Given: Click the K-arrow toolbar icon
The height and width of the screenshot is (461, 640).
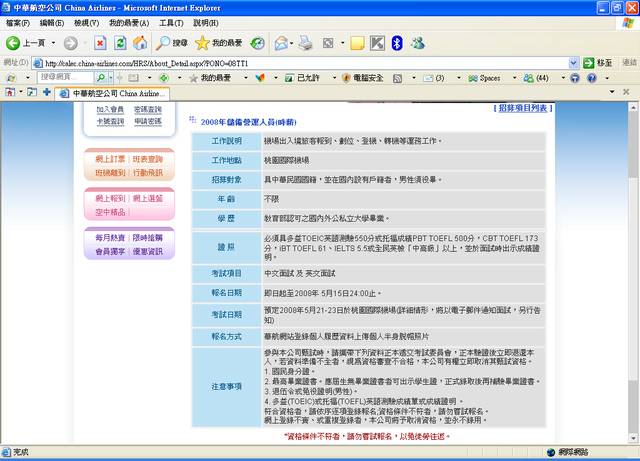Looking at the screenshot, I should (377, 43).
